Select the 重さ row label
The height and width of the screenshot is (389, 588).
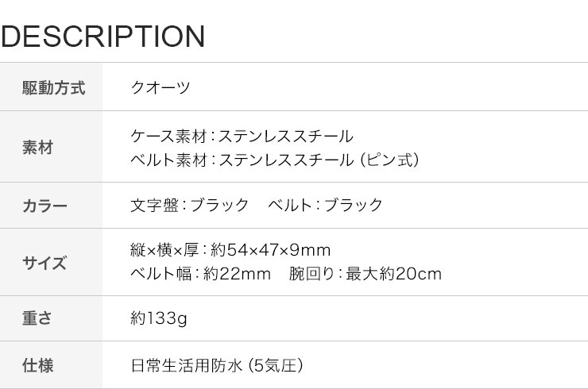tap(37, 318)
